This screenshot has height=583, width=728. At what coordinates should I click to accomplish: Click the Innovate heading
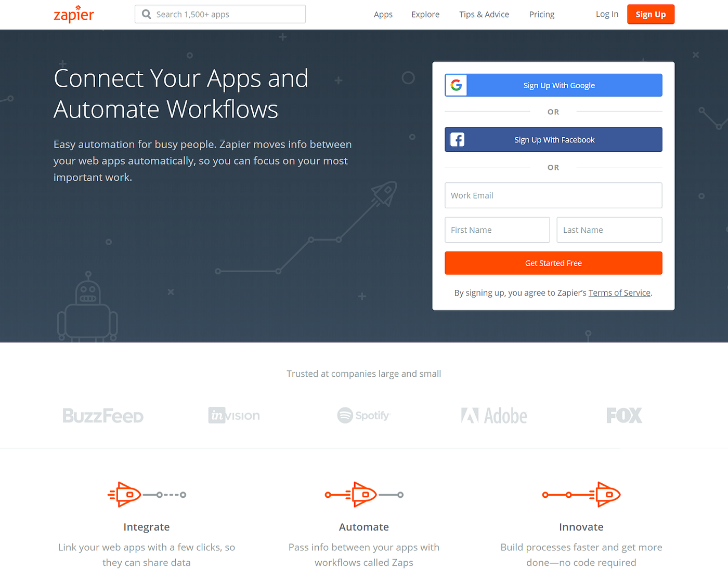pos(581,527)
